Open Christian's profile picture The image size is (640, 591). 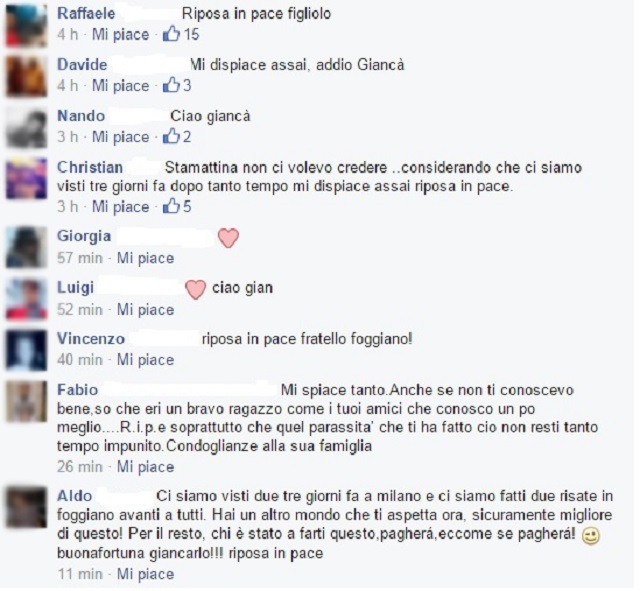point(26,178)
